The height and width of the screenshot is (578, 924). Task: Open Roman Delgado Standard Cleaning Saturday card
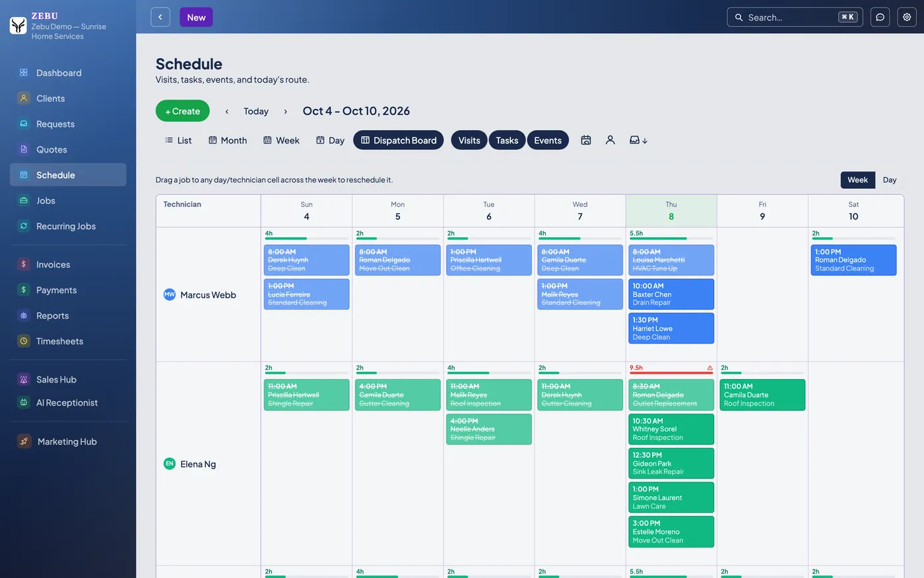click(x=853, y=260)
